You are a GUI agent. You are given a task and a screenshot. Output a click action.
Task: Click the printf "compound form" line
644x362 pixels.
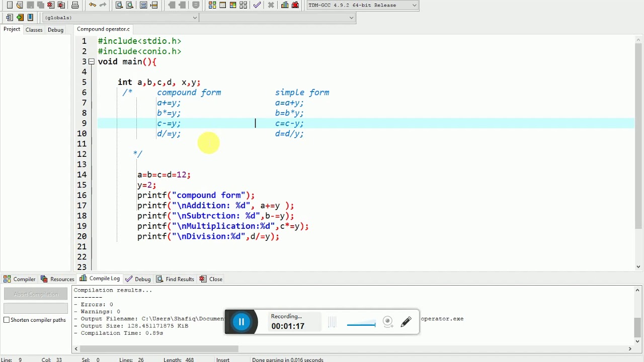[x=196, y=195]
